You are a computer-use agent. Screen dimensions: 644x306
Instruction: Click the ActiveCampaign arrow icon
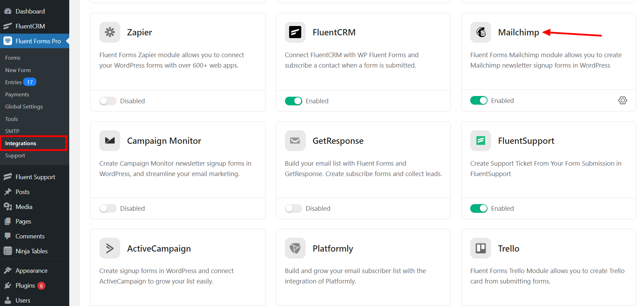pos(110,248)
